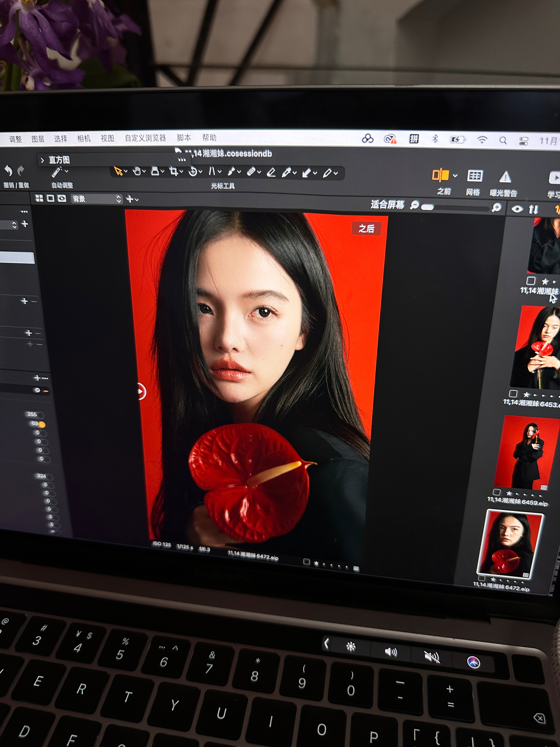Expand the 直方图 histogram panel

(x=43, y=160)
